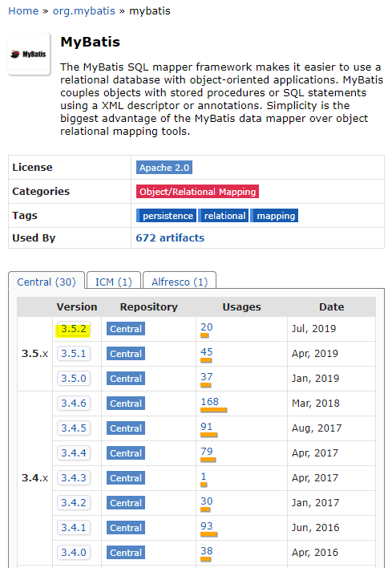Click Central badge in 3.4.3 row
Viewport: 392px width, 568px height.
(126, 478)
